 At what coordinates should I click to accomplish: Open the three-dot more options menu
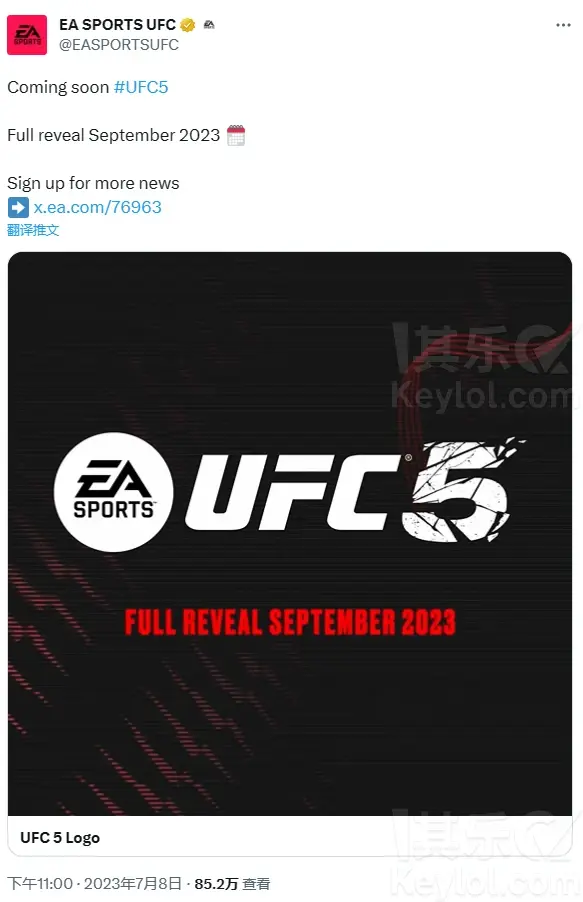[563, 25]
